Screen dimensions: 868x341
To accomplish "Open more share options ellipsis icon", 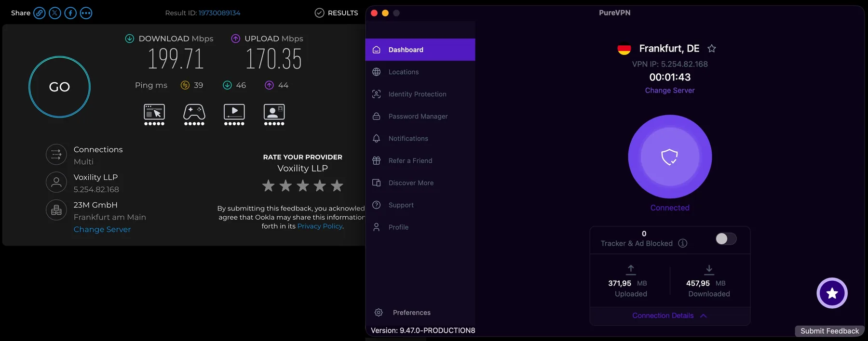I will coord(86,13).
